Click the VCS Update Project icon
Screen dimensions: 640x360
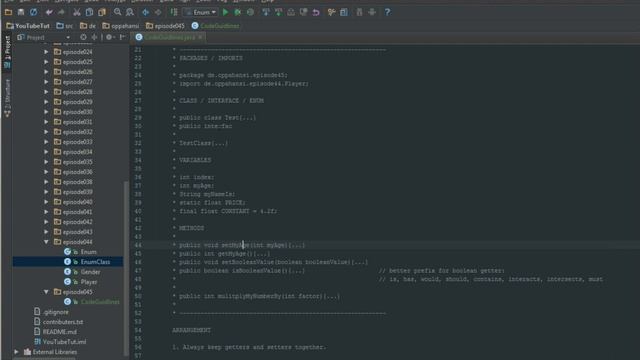[266, 12]
